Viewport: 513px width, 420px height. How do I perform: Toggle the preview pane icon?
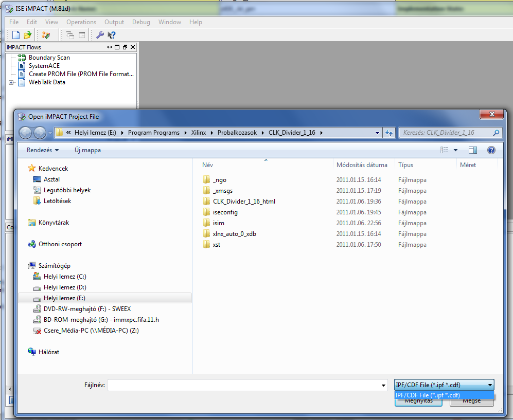(x=473, y=150)
